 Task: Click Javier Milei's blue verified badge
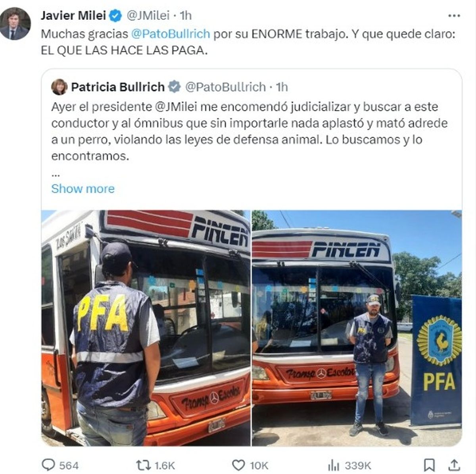pyautogui.click(x=115, y=16)
